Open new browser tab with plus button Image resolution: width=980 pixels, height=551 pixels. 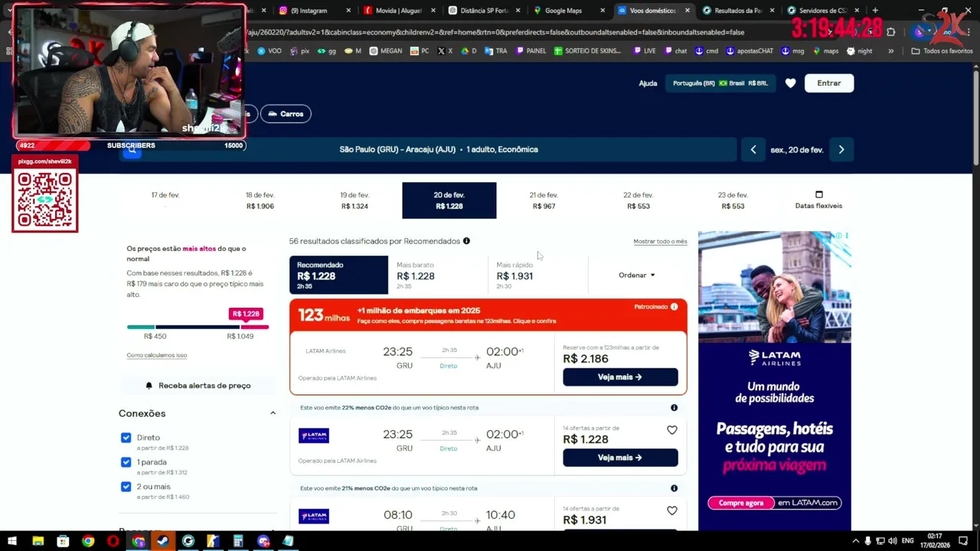click(x=875, y=11)
